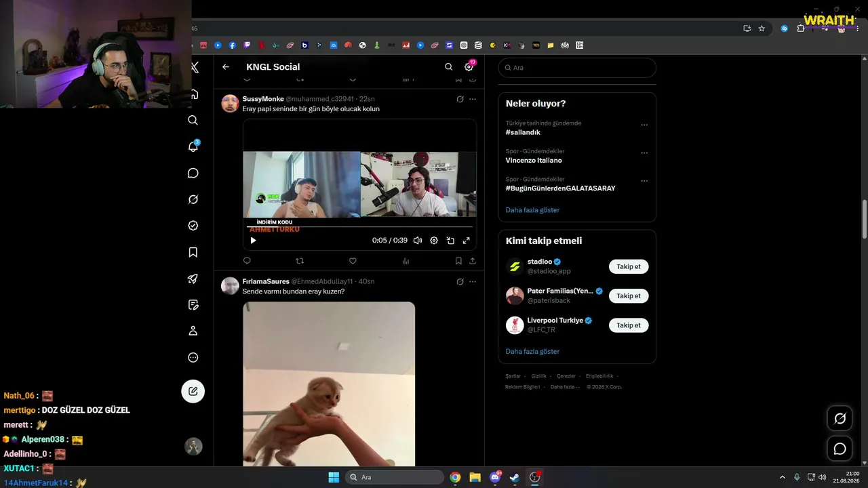Click the Windows taskbar Ara search box
Screen dimensions: 868x488
click(x=395, y=477)
